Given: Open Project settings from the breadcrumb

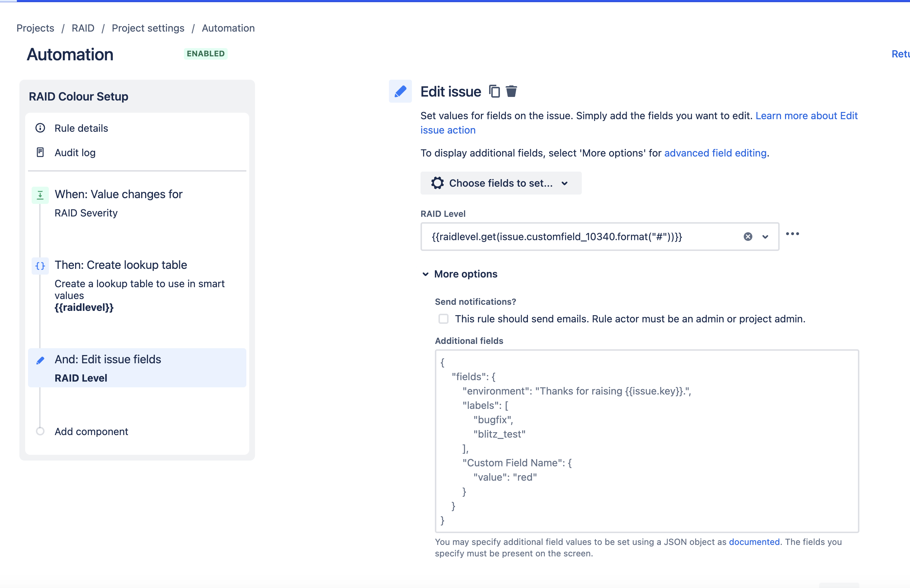Looking at the screenshot, I should click(148, 28).
